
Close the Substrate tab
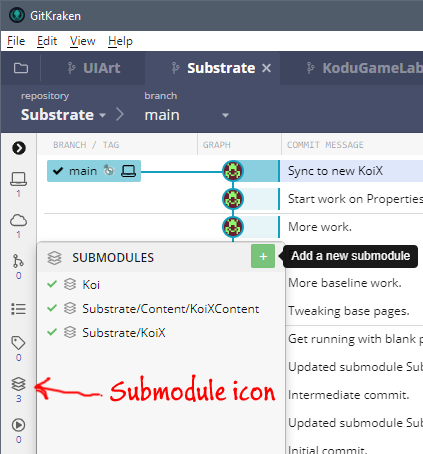pos(266,68)
